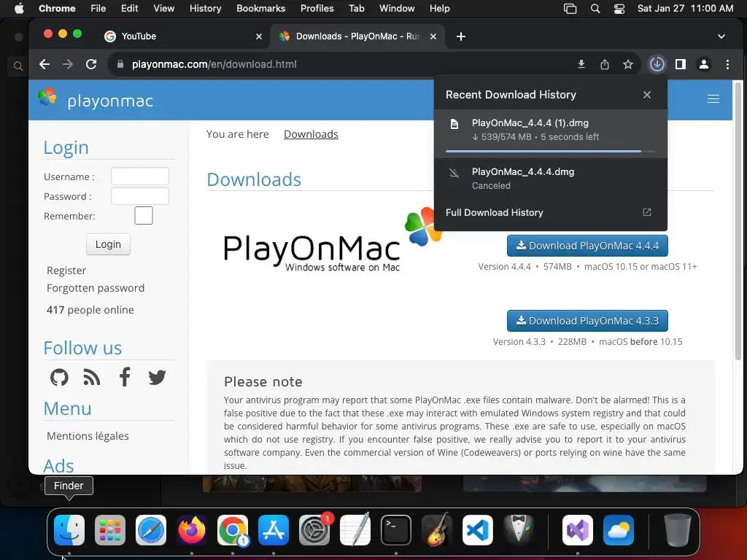Open Terminal from the Dock

(x=396, y=530)
